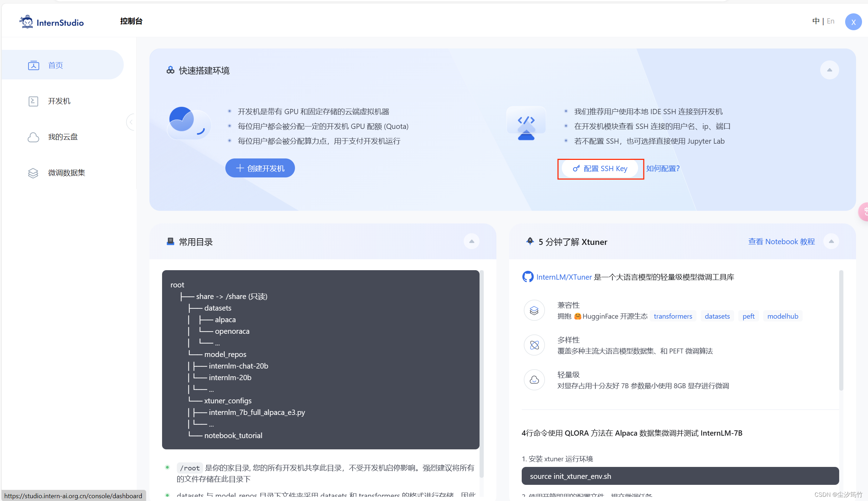Open 我的云盘 via the cloud icon
This screenshot has height=501, width=868.
(33, 137)
